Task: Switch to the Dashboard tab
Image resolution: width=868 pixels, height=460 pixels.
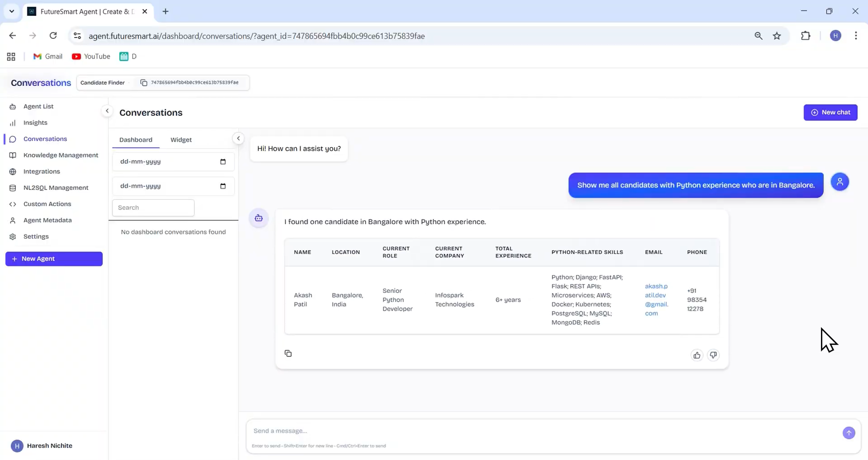Action: coord(136,140)
